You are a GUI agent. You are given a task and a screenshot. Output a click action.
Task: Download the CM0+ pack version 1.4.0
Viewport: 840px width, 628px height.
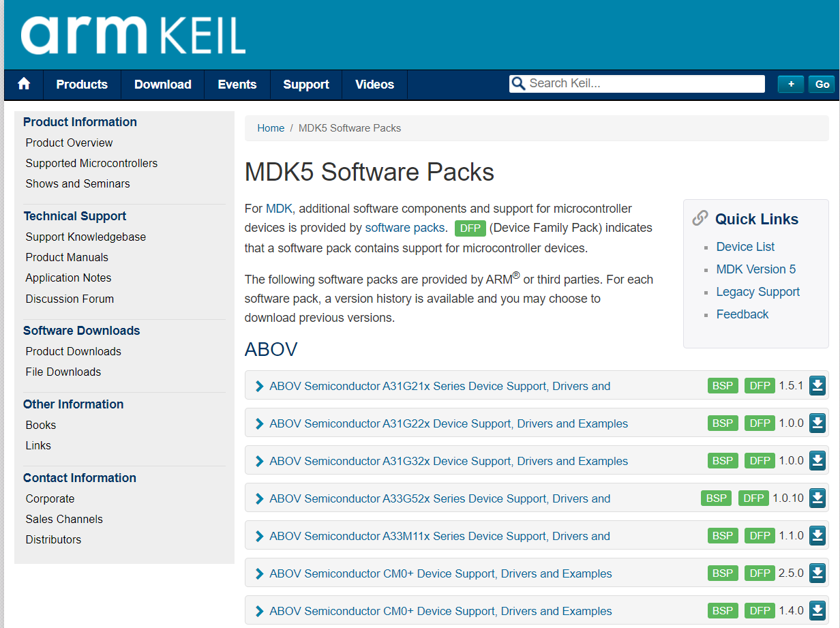[817, 611]
